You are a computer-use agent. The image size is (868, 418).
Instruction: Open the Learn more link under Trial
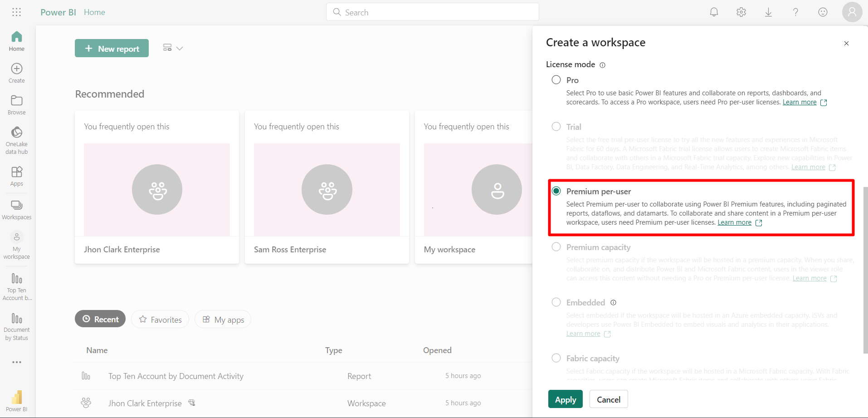[808, 167]
